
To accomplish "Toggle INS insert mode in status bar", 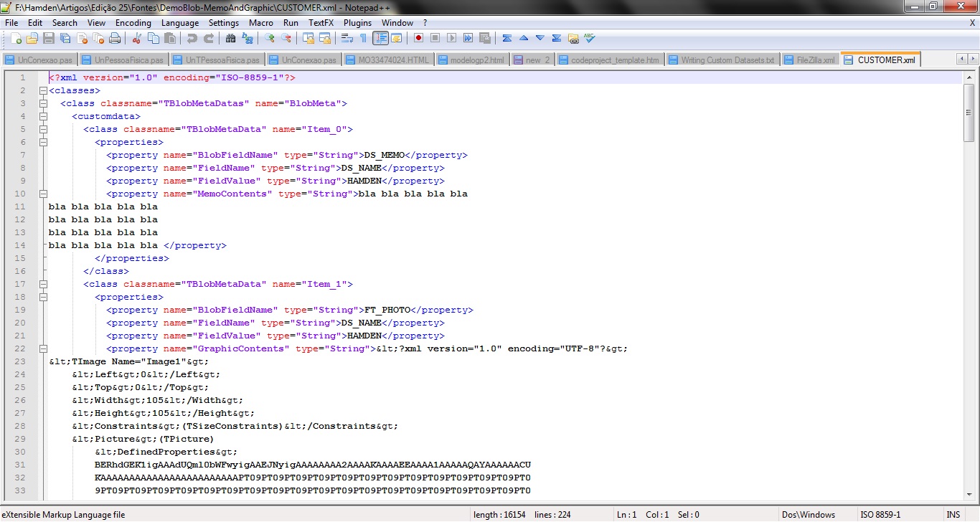I will click(953, 515).
